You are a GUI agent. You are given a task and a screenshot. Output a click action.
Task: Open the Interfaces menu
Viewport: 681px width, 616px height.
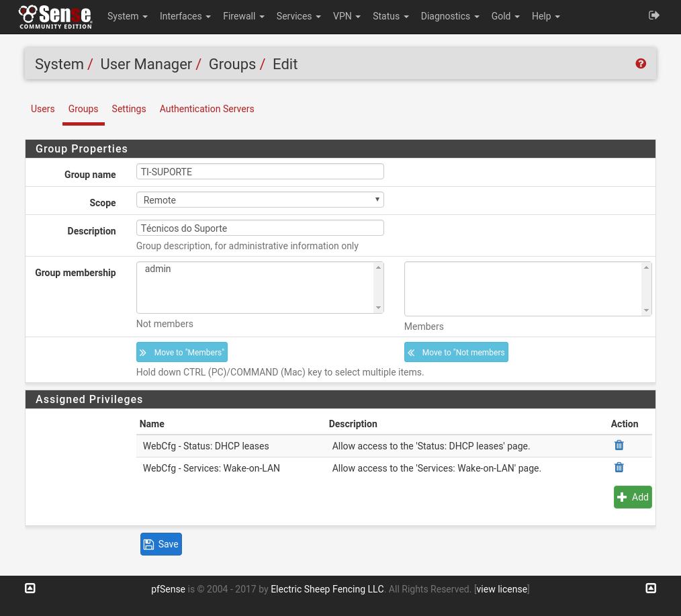pos(185,16)
